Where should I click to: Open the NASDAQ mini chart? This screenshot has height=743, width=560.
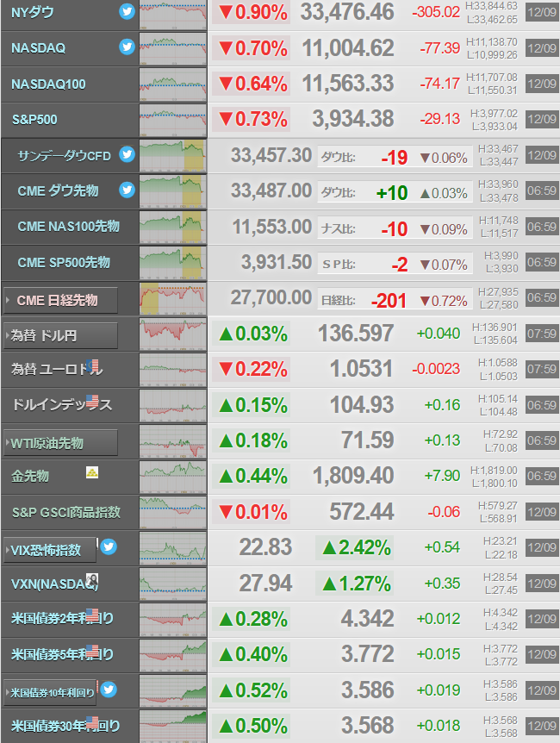[x=173, y=49]
